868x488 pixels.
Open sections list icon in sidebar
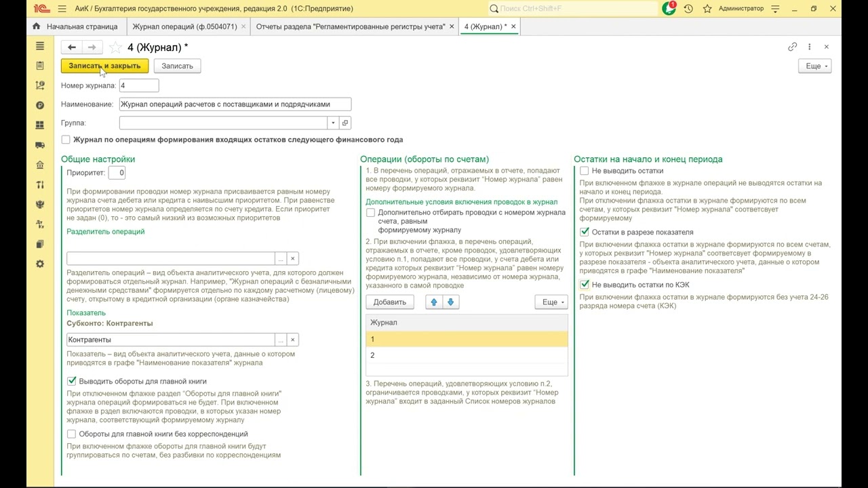tap(40, 46)
